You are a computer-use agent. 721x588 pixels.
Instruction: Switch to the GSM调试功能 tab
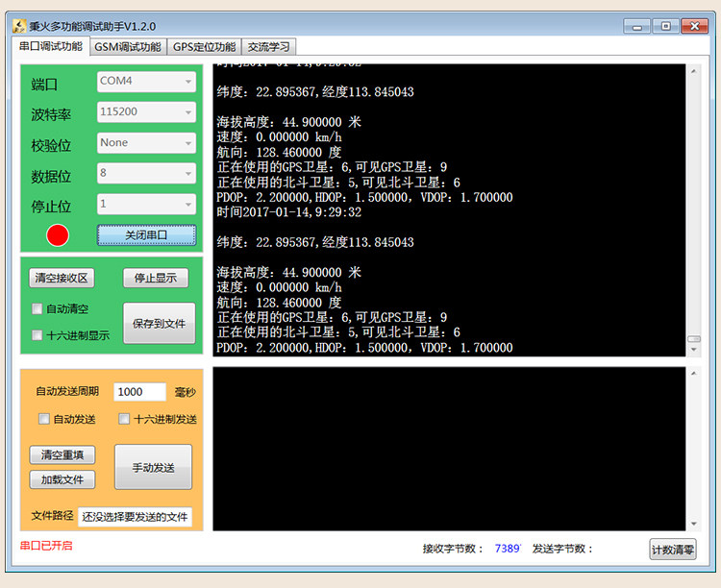coord(128,47)
